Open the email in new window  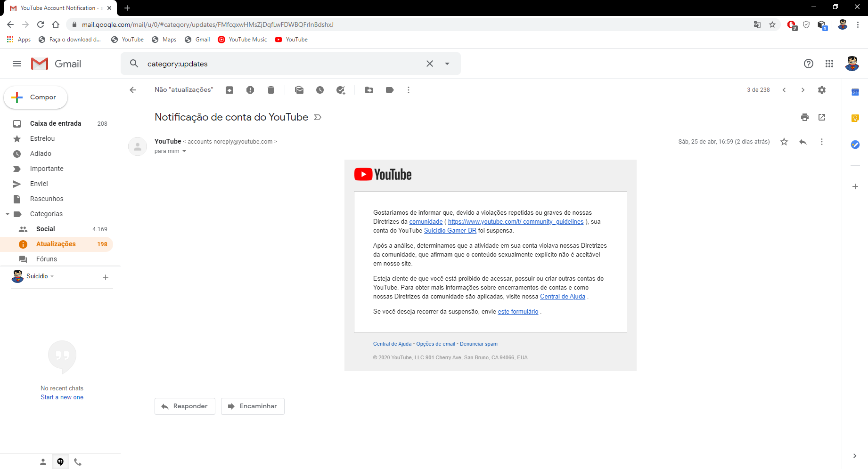tap(822, 117)
